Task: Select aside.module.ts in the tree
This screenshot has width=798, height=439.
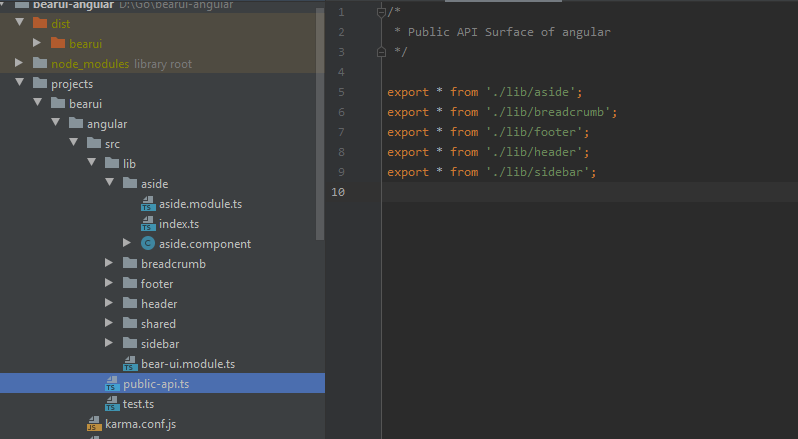Action: click(201, 203)
